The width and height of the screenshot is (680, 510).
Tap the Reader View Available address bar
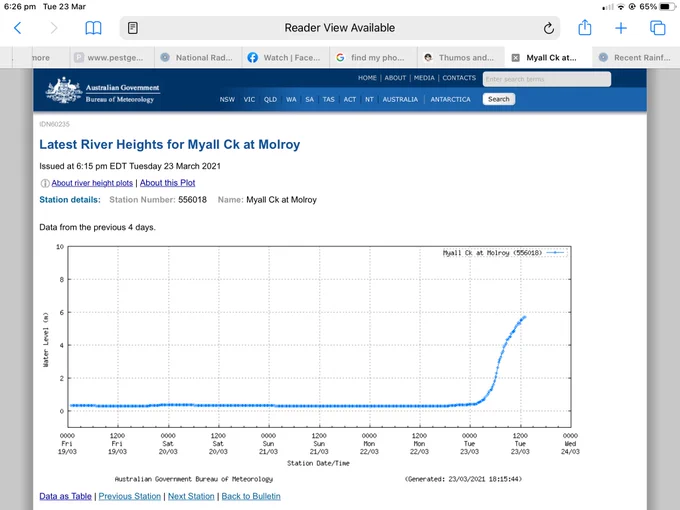[x=340, y=28]
